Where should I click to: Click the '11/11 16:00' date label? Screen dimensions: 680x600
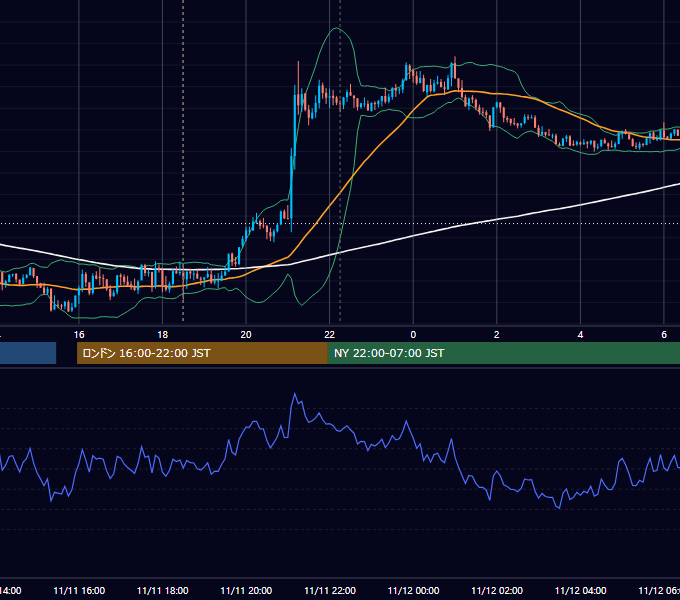click(79, 590)
